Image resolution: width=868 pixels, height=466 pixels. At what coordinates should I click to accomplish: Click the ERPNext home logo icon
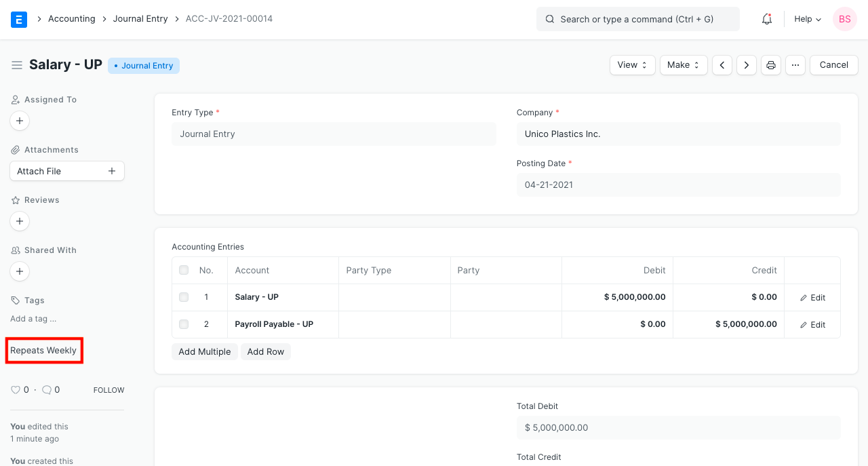point(19,19)
